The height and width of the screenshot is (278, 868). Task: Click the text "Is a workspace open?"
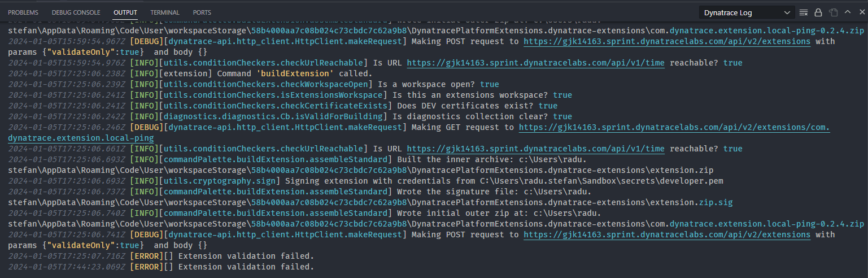[x=427, y=84]
